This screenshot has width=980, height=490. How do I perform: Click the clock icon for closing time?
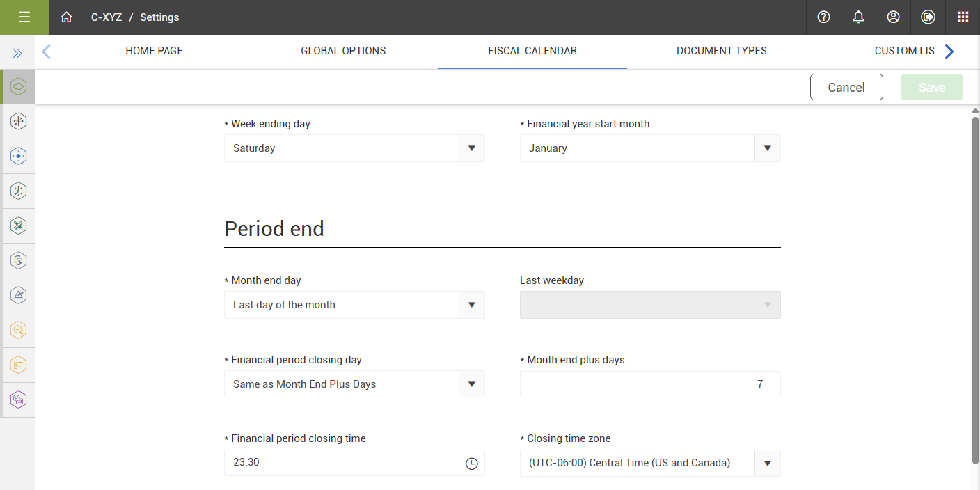tap(472, 464)
